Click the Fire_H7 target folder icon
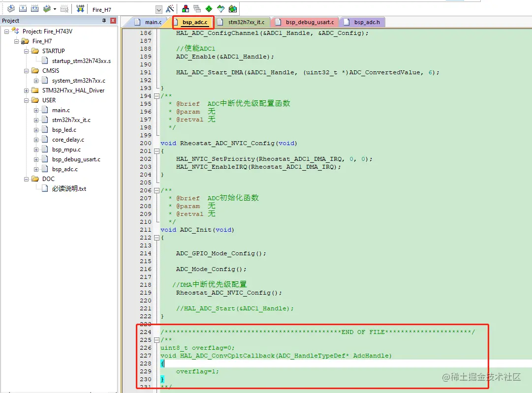This screenshot has height=393, width=532. click(25, 41)
